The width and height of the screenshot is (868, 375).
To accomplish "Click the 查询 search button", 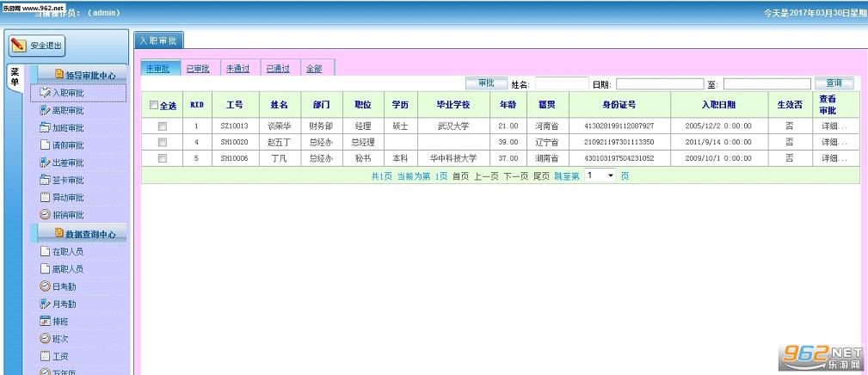I will pyautogui.click(x=834, y=83).
